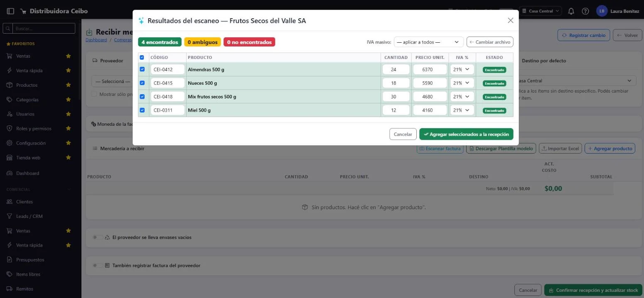Unfavorite Categorías via its star

(68, 100)
